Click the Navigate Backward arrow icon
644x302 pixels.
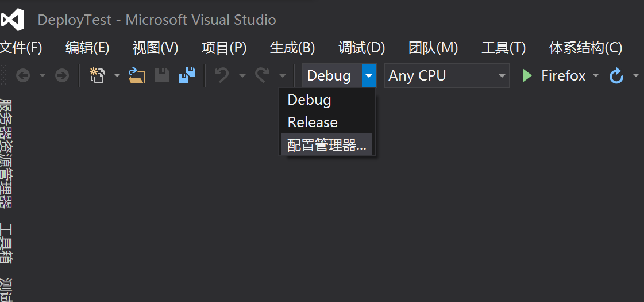pyautogui.click(x=23, y=75)
